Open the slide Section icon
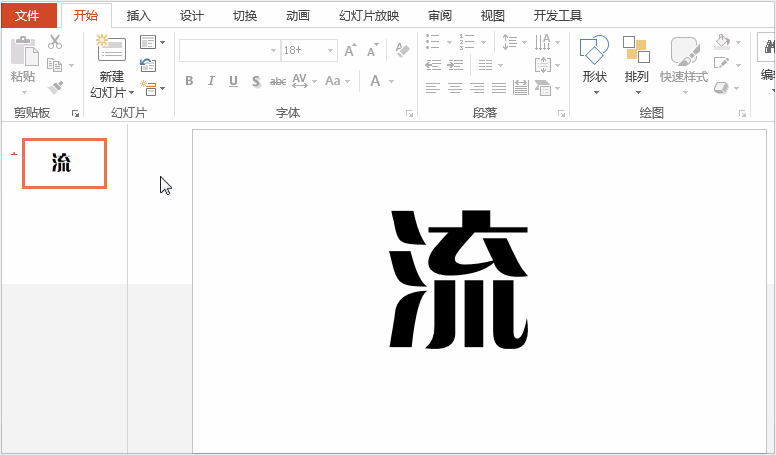 click(x=148, y=89)
